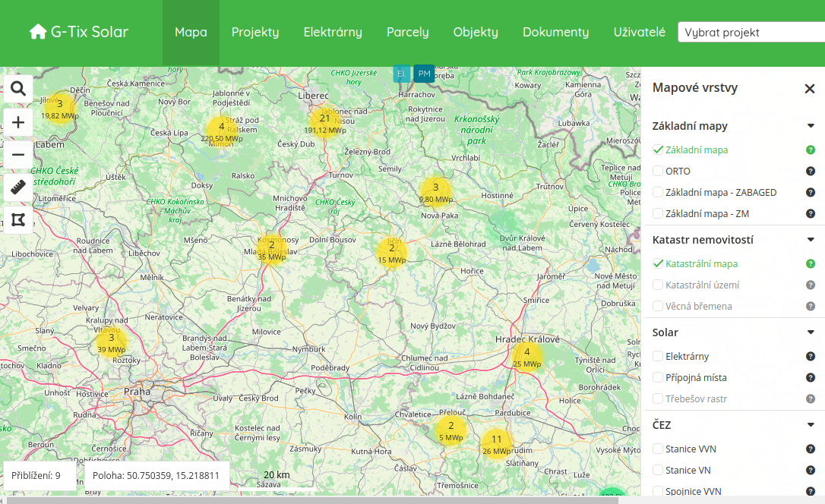Open the Mapa tab
The height and width of the screenshot is (504, 825).
pos(191,32)
